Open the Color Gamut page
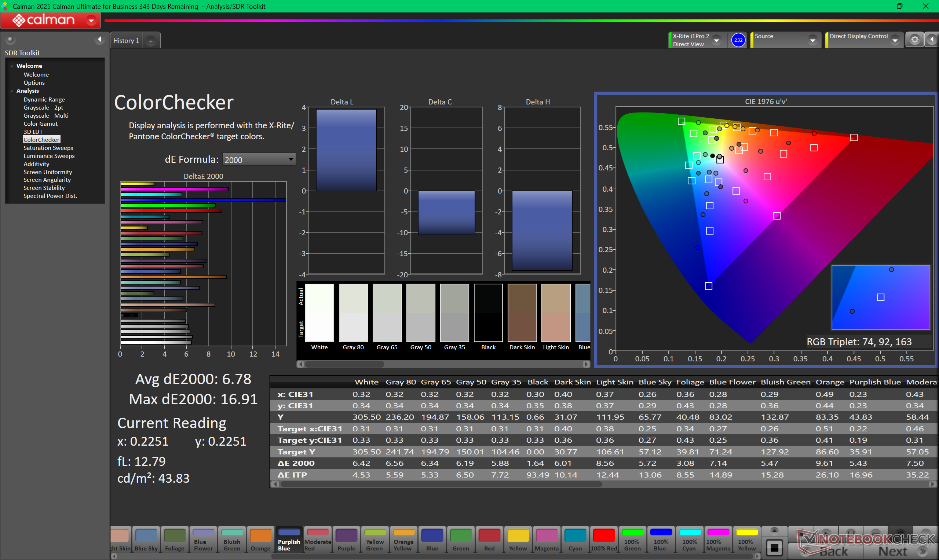 click(x=40, y=124)
